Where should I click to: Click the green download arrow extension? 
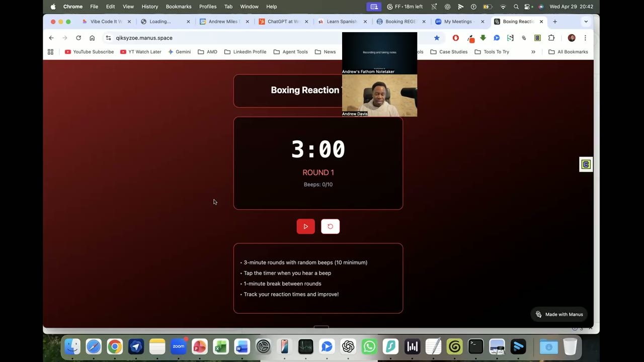(x=483, y=38)
